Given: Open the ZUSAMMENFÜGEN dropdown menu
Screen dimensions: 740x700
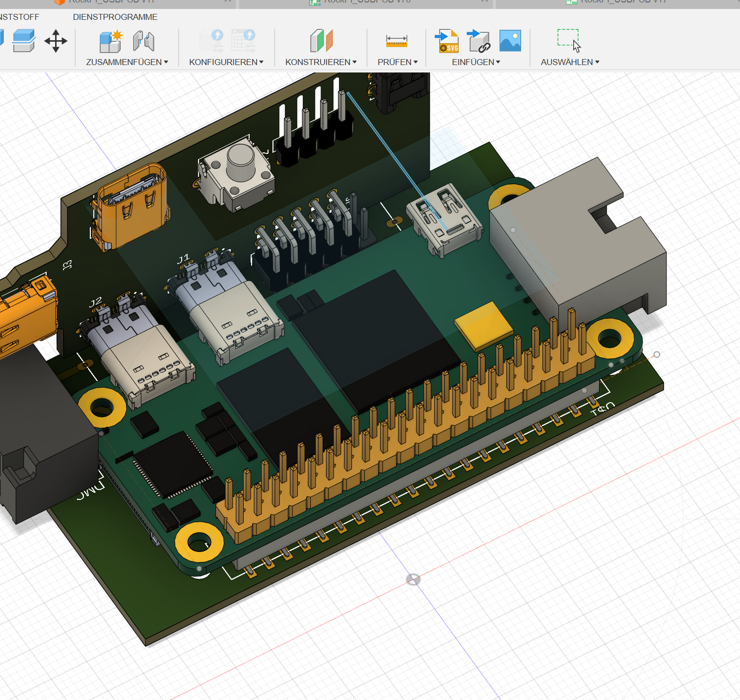Looking at the screenshot, I should coord(127,62).
